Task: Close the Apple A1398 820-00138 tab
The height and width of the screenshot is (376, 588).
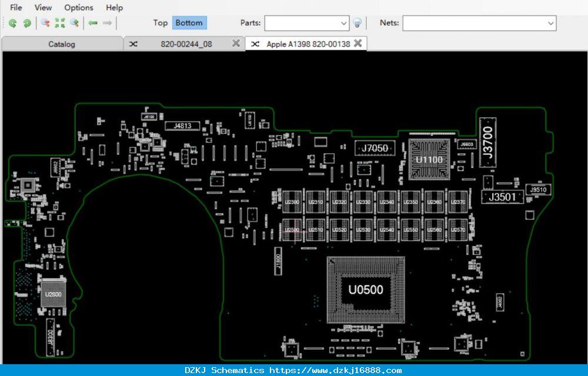Action: coord(358,43)
